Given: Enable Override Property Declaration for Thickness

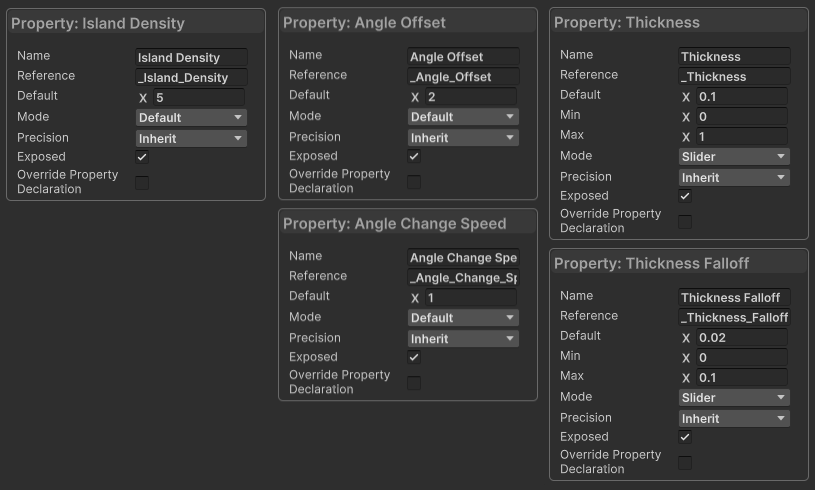Looking at the screenshot, I should click(685, 222).
